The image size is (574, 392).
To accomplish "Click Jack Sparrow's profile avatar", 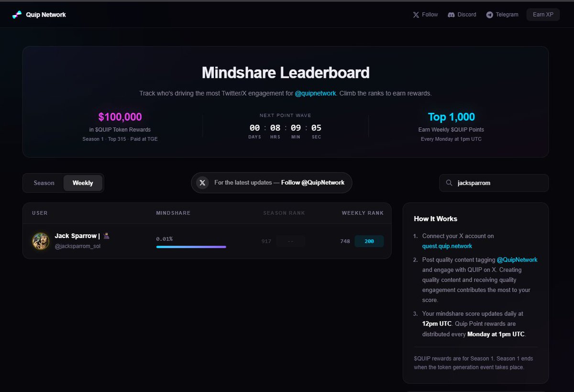I will 41,241.
